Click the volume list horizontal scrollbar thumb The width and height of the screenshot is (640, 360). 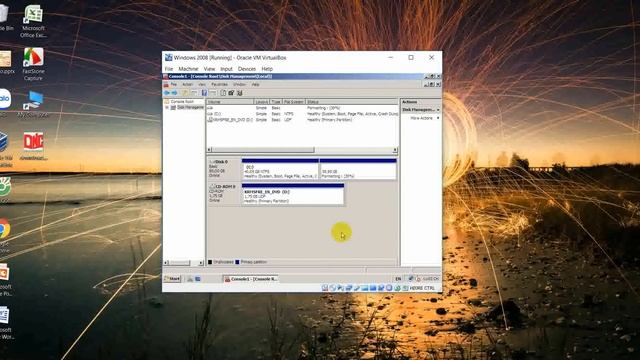(263, 150)
